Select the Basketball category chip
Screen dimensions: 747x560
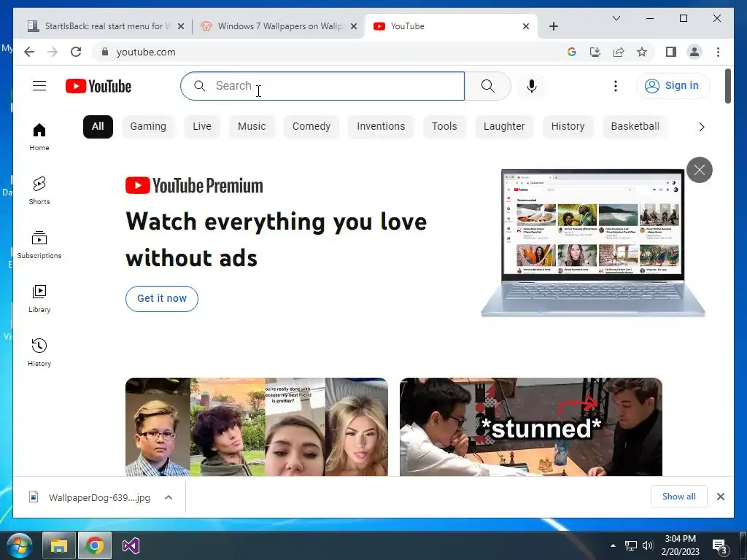(635, 127)
